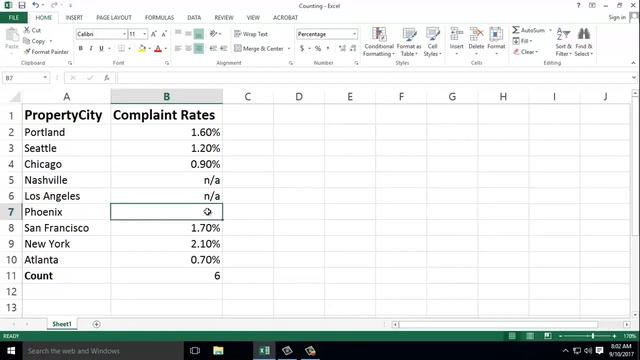The height and width of the screenshot is (360, 640).
Task: Toggle Italic formatting
Action: point(91,49)
